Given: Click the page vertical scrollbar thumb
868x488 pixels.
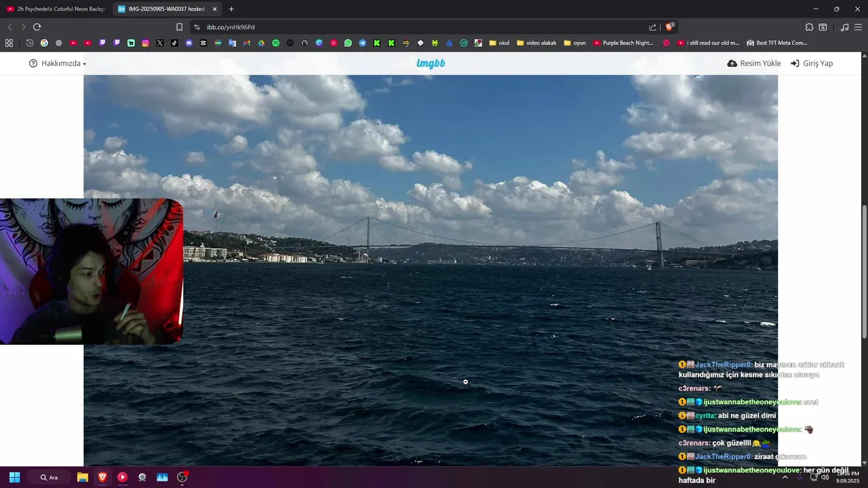Looking at the screenshot, I should coord(864,271).
